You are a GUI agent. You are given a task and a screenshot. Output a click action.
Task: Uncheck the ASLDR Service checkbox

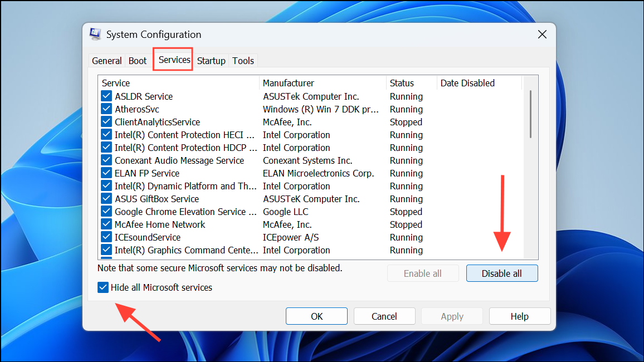tap(106, 96)
